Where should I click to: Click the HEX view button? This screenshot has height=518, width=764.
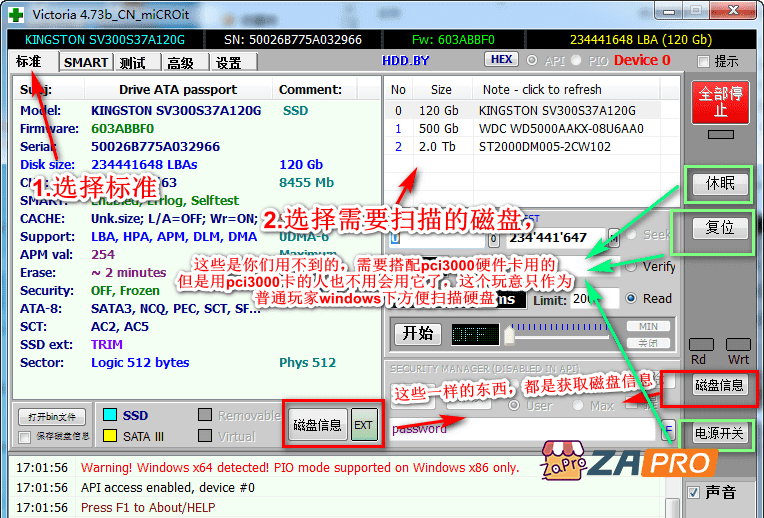coord(502,60)
